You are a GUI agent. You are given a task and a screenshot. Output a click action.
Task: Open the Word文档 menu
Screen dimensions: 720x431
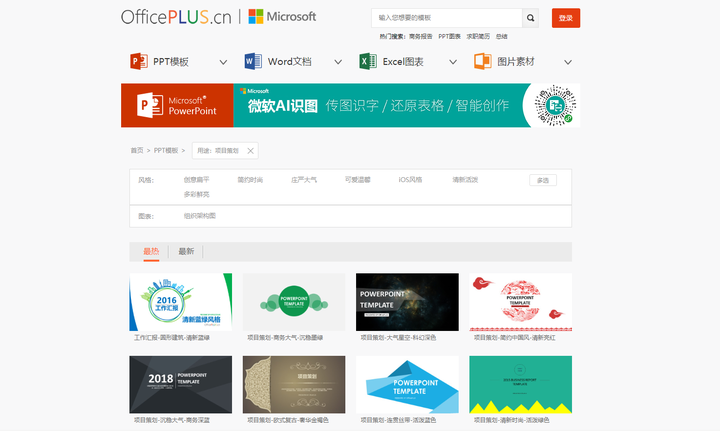point(290,62)
